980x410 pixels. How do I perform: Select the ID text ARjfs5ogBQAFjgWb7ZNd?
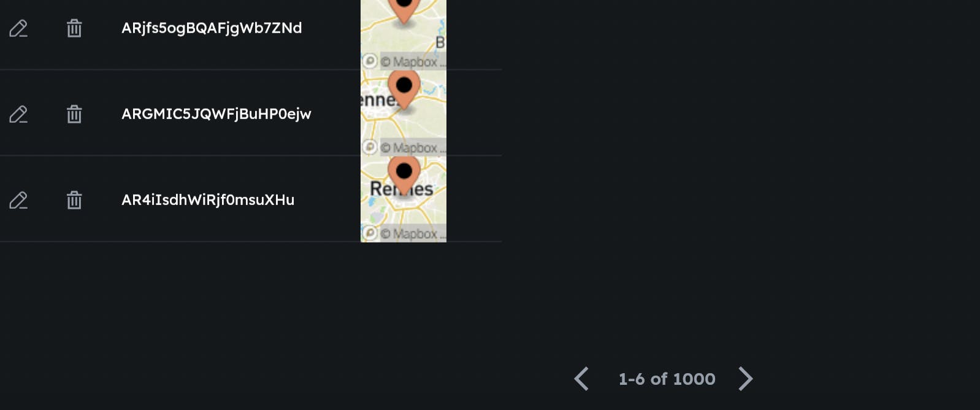click(212, 28)
